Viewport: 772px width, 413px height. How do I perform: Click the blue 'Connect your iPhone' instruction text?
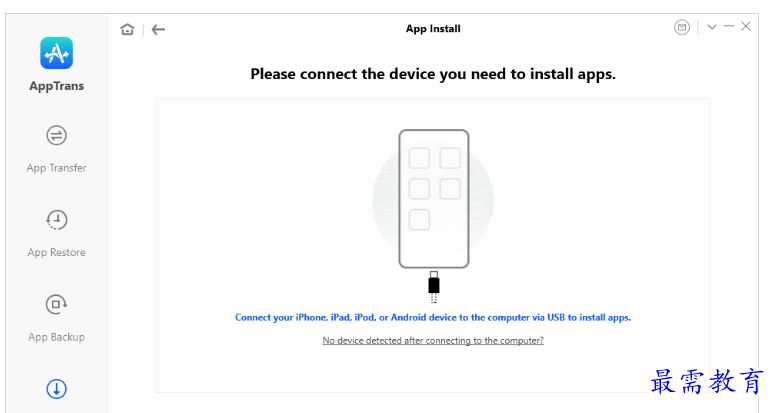[x=432, y=317]
